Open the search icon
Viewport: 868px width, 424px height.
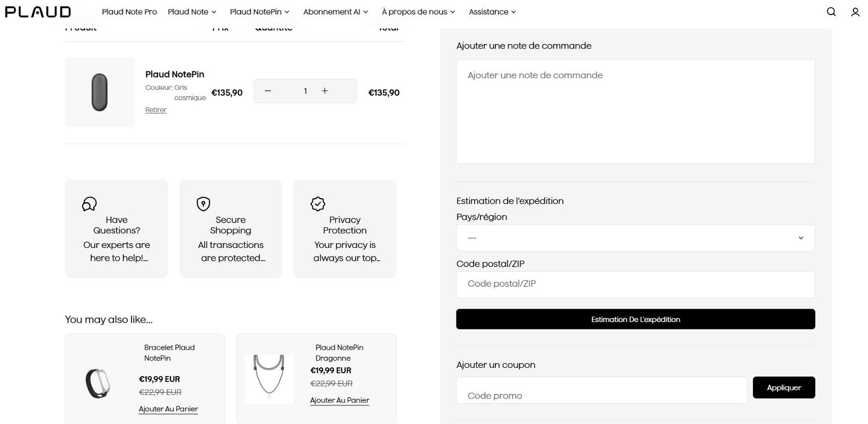coord(831,12)
